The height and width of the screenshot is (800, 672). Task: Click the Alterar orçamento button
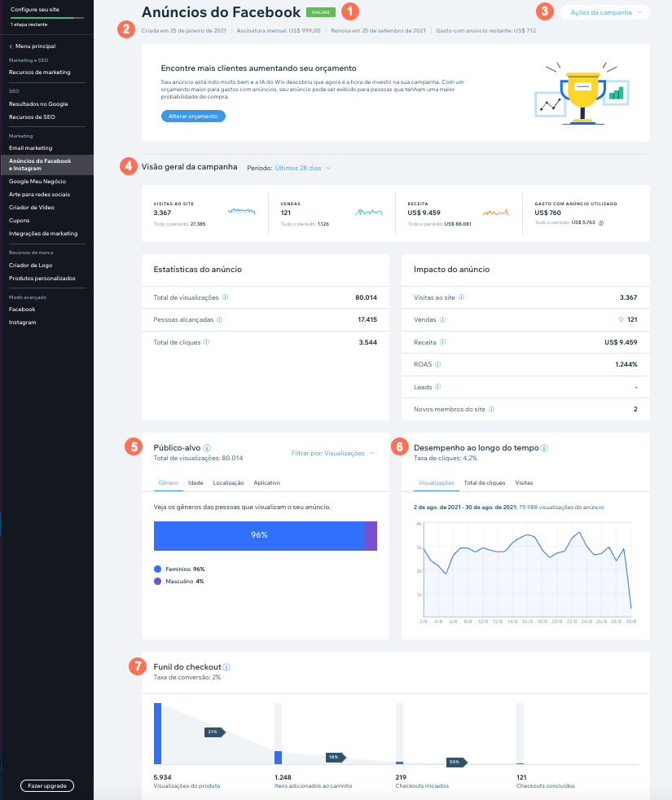(x=193, y=116)
